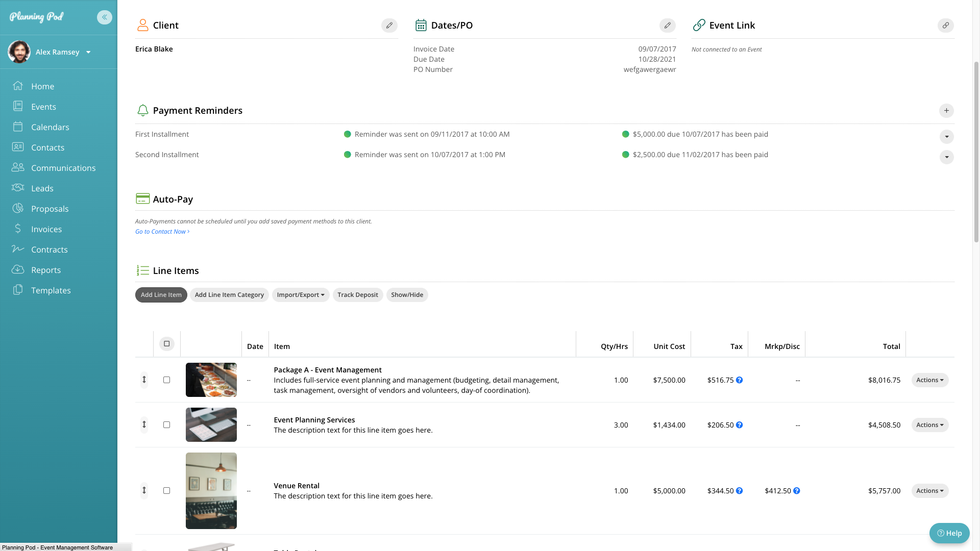This screenshot has width=980, height=551.
Task: Edit Dates/PO section with pencil icon
Action: click(x=667, y=26)
